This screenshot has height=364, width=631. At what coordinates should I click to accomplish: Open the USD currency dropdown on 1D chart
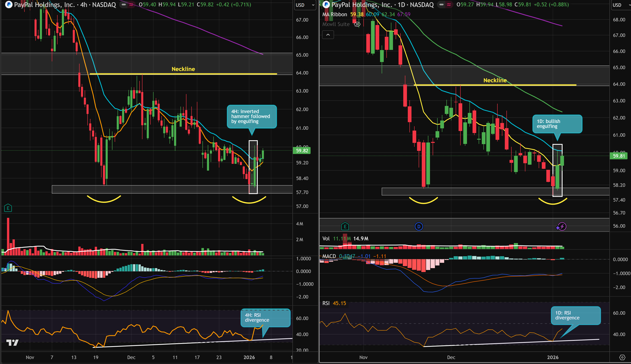tap(621, 5)
